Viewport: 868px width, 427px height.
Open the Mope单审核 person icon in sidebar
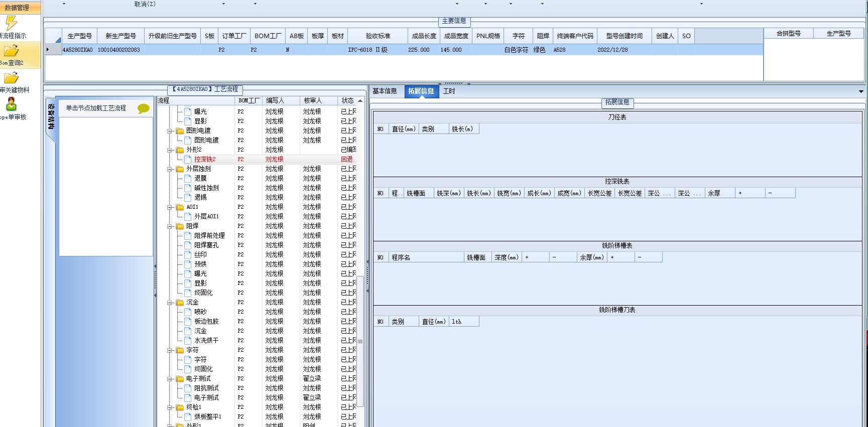(11, 104)
